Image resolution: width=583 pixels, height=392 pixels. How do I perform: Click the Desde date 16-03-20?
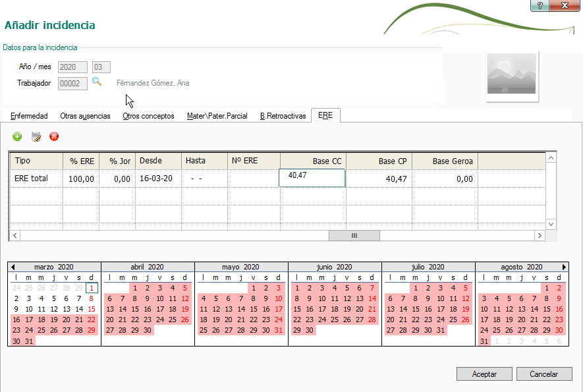pyautogui.click(x=158, y=179)
